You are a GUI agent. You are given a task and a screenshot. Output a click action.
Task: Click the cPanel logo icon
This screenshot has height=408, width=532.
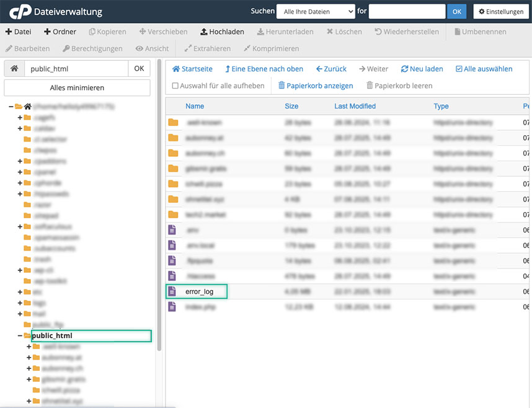(20, 12)
